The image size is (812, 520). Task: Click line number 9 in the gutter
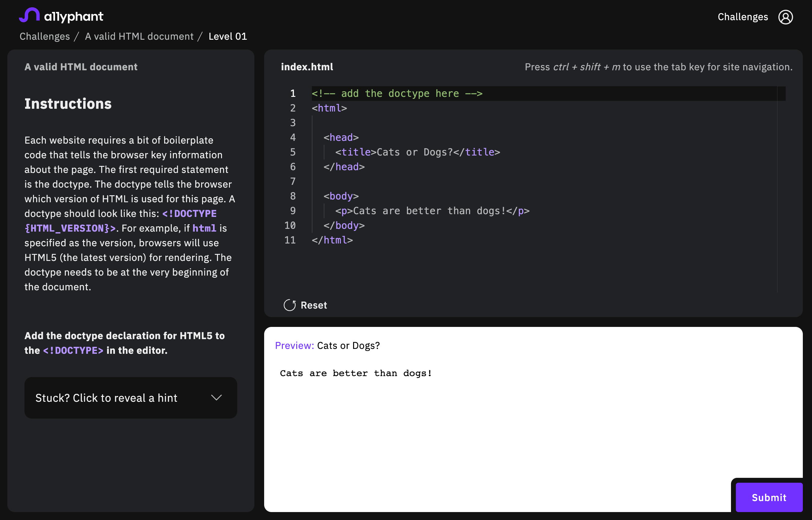point(292,211)
